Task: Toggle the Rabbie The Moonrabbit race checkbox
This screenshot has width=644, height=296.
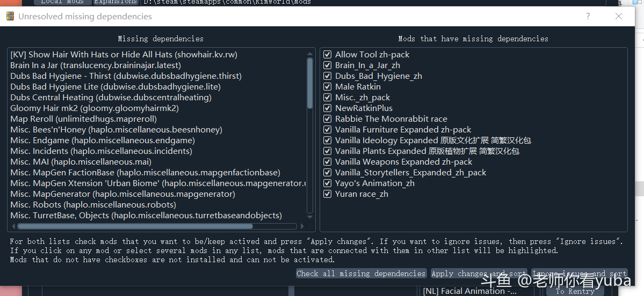Action: tap(328, 119)
